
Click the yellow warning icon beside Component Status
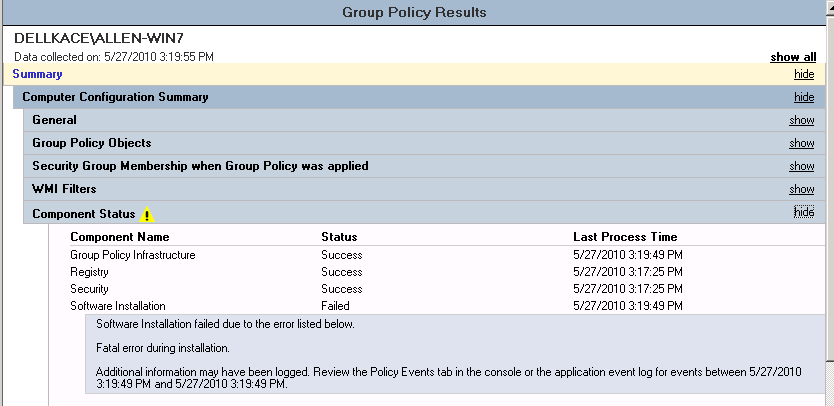tap(147, 214)
